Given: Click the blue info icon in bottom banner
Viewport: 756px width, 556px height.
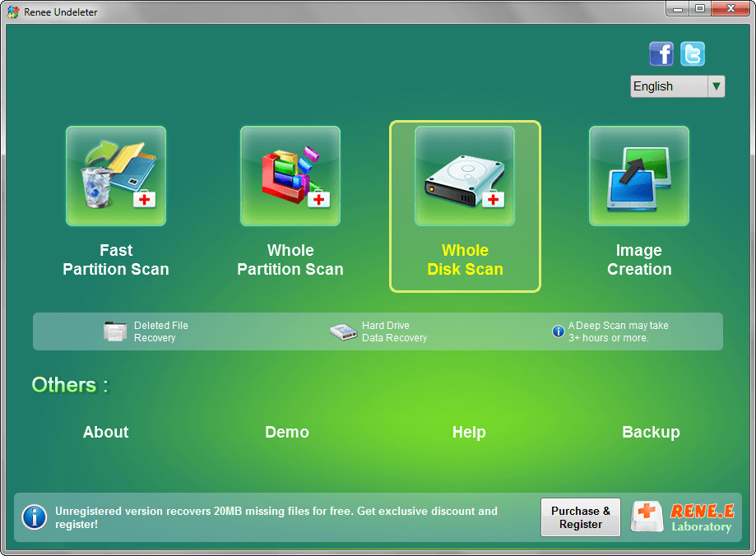Looking at the screenshot, I should (34, 517).
